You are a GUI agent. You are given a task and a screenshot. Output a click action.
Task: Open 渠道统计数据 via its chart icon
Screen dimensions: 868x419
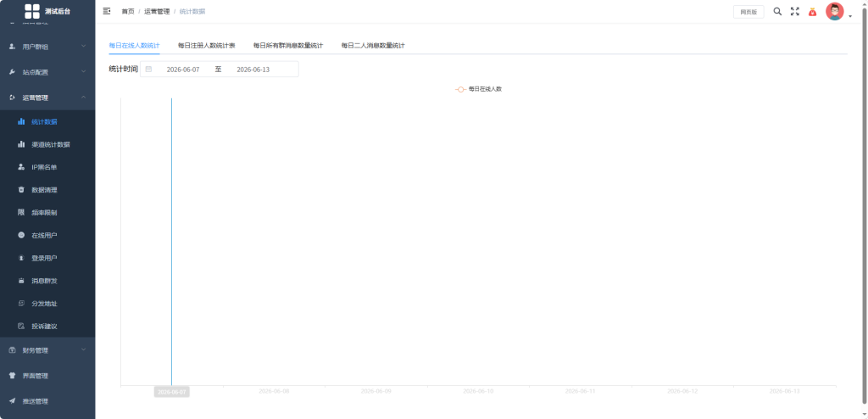pos(21,144)
